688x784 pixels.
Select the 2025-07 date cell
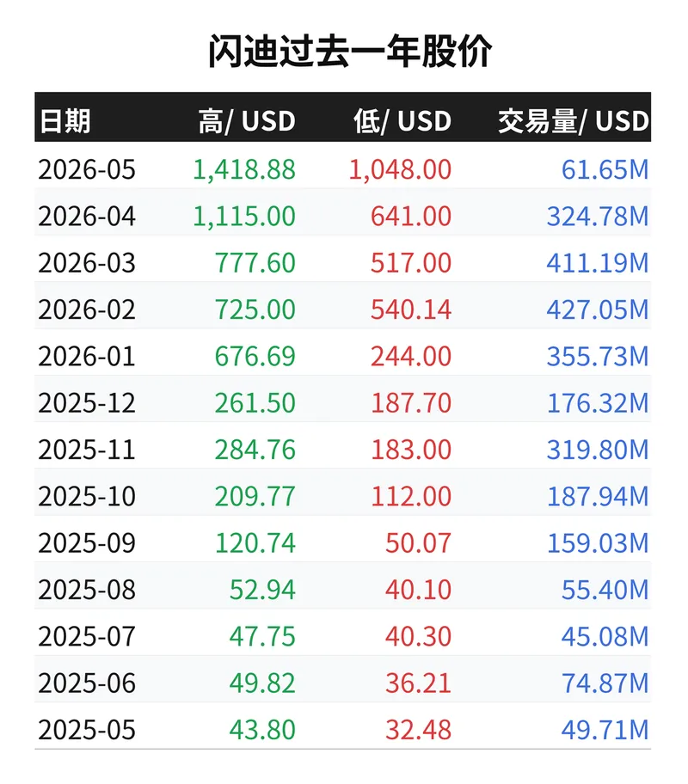(87, 636)
